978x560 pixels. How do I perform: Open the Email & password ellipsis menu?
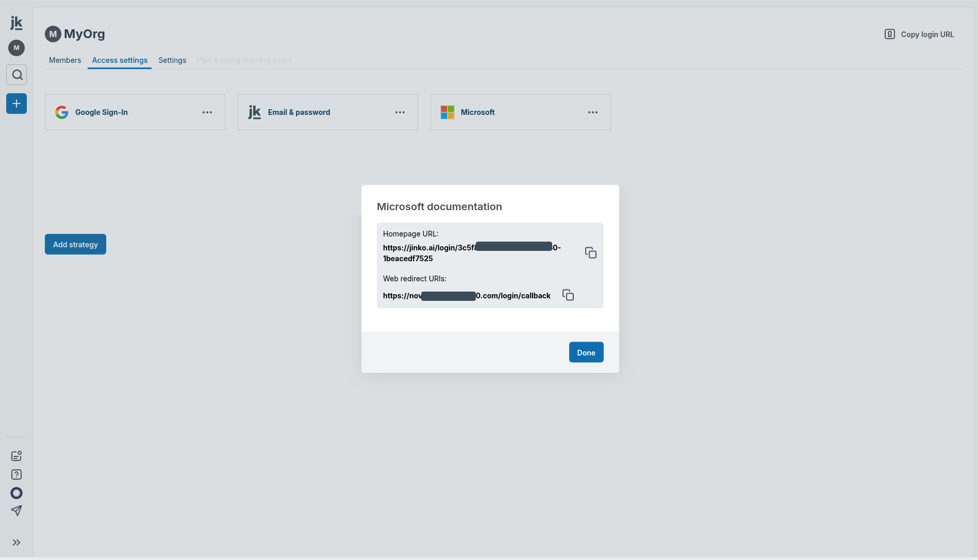tap(400, 112)
